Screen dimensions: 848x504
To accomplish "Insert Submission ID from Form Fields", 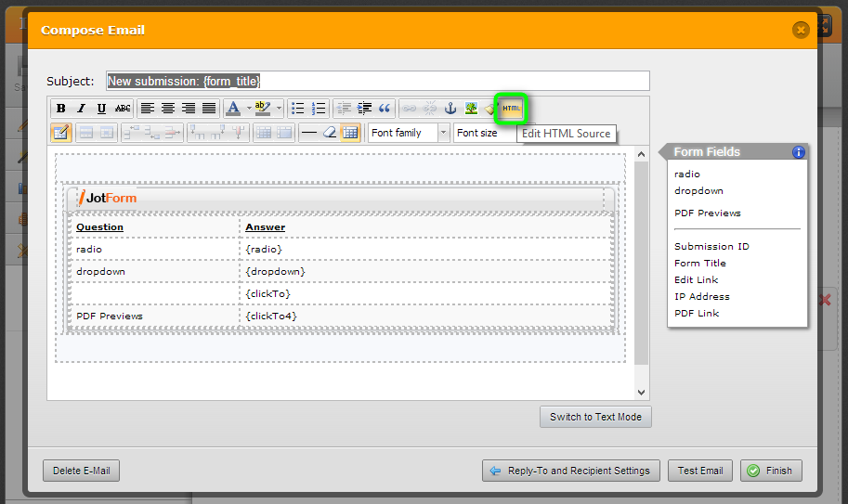I will click(x=711, y=246).
